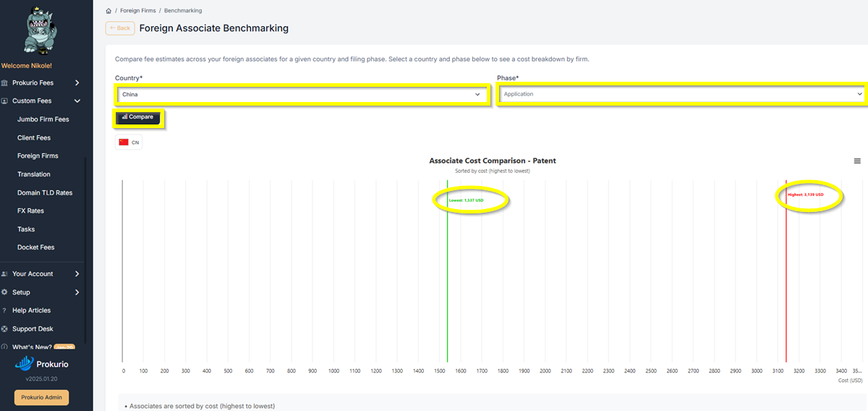Viewport: 868px width, 411px height.
Task: Expand the Prokurio Fees sidebar section
Action: 77,83
